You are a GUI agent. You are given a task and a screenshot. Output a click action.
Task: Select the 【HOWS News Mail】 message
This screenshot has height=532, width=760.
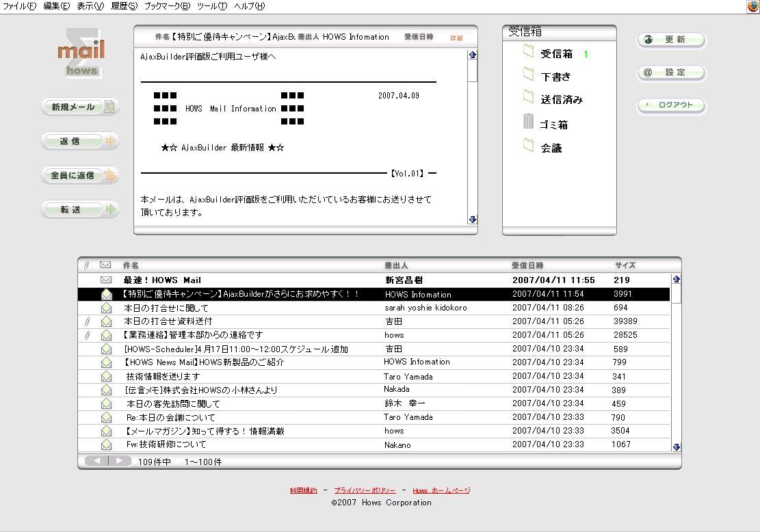pos(374,362)
